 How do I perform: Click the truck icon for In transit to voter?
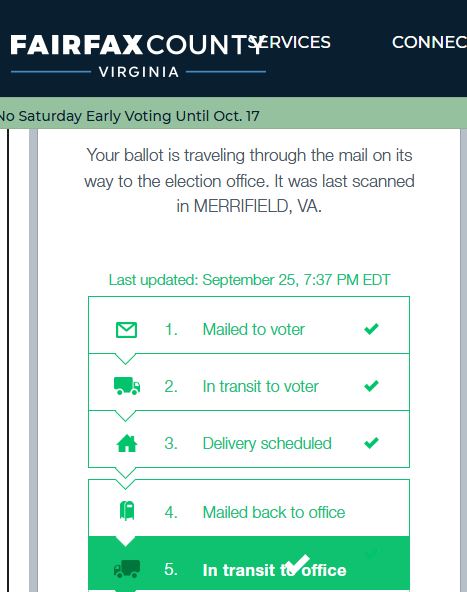click(127, 386)
